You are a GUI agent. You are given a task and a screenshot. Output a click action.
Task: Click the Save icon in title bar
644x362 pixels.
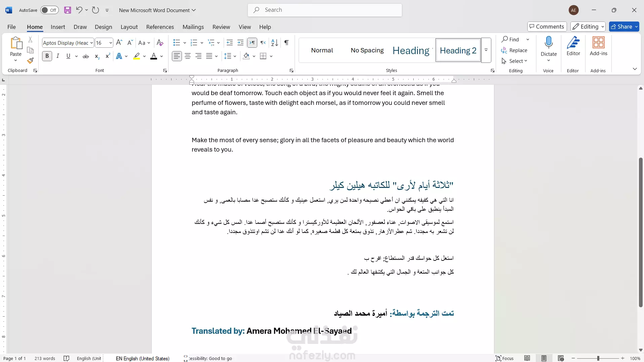tap(68, 10)
